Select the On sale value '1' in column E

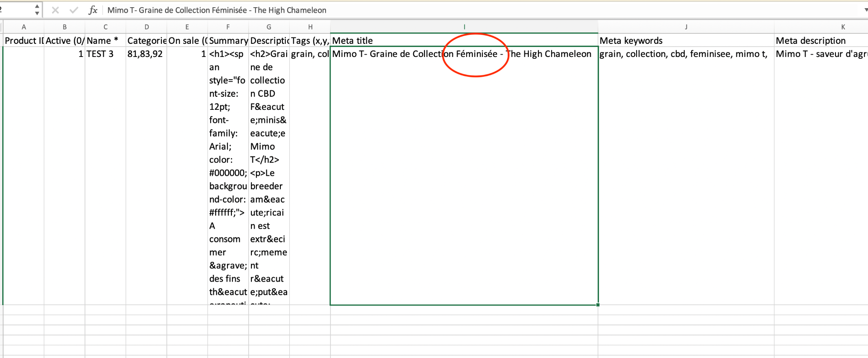pyautogui.click(x=187, y=176)
